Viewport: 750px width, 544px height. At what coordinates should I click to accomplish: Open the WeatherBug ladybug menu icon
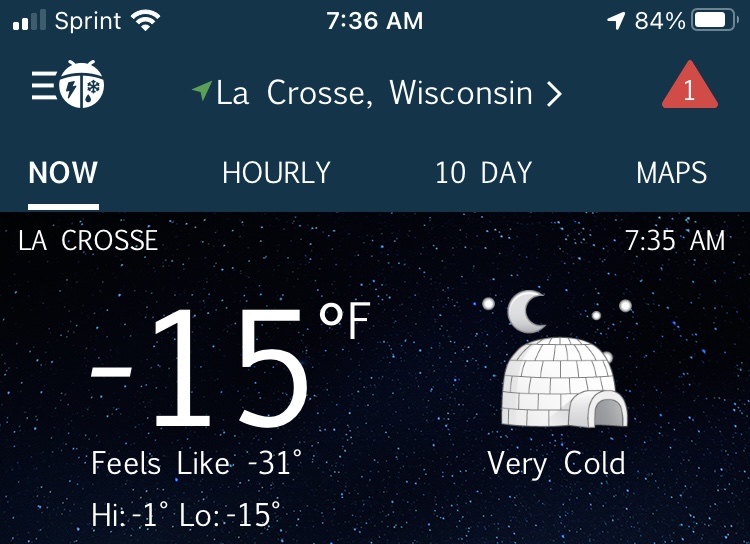pyautogui.click(x=68, y=88)
